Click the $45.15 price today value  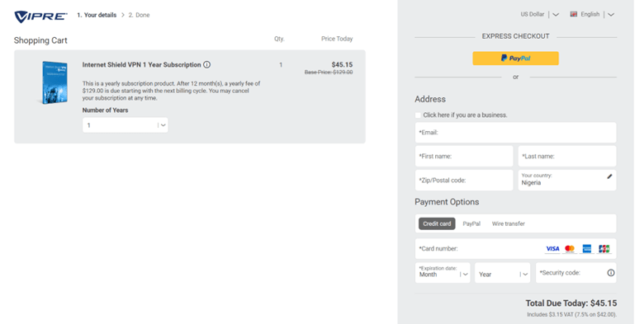click(x=342, y=64)
